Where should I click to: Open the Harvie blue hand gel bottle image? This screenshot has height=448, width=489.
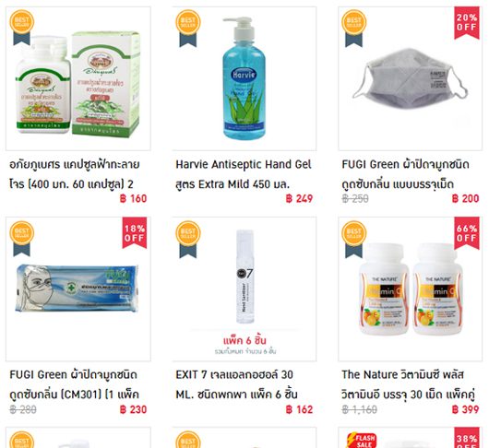point(244,77)
